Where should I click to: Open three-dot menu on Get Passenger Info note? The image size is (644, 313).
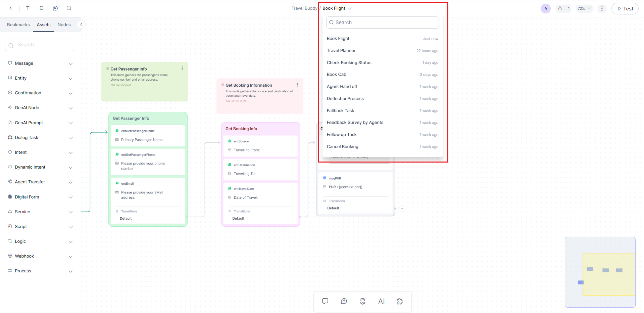[x=182, y=69]
